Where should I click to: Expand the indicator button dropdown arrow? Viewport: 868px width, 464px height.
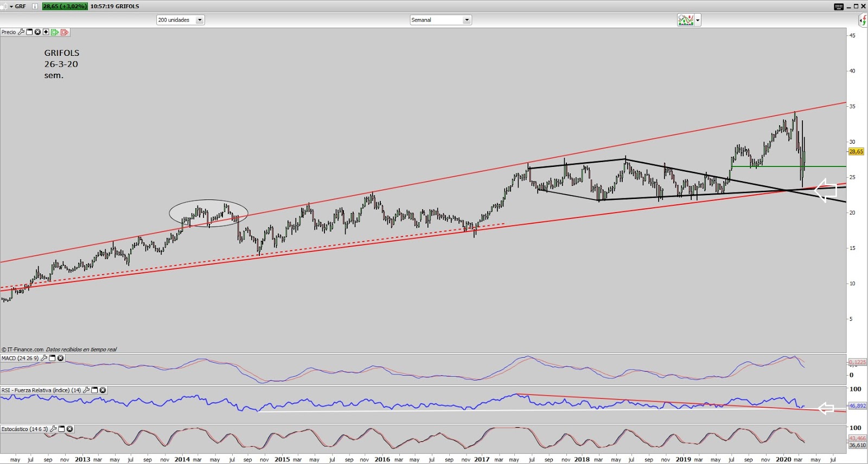click(698, 21)
